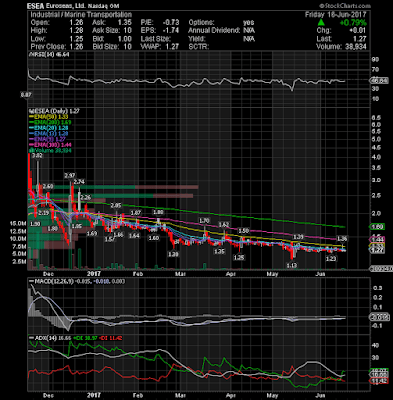
Task: Click the Options value yes
Action: click(249, 23)
